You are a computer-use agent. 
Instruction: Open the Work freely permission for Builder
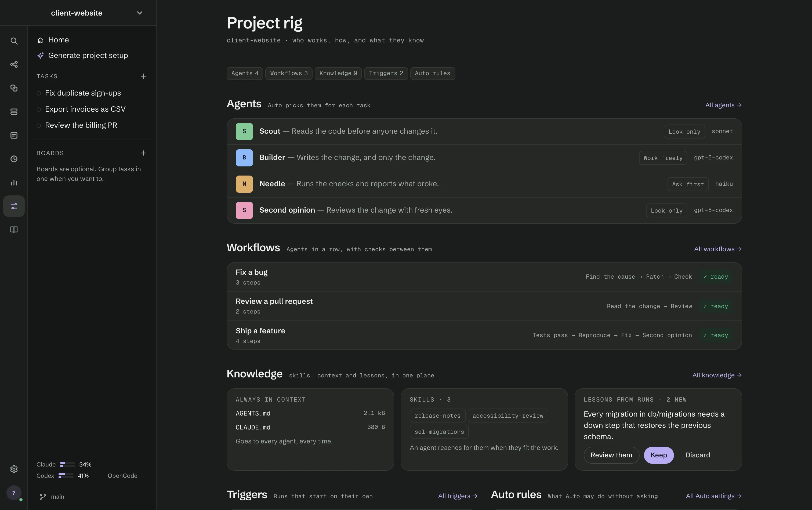[x=663, y=158]
